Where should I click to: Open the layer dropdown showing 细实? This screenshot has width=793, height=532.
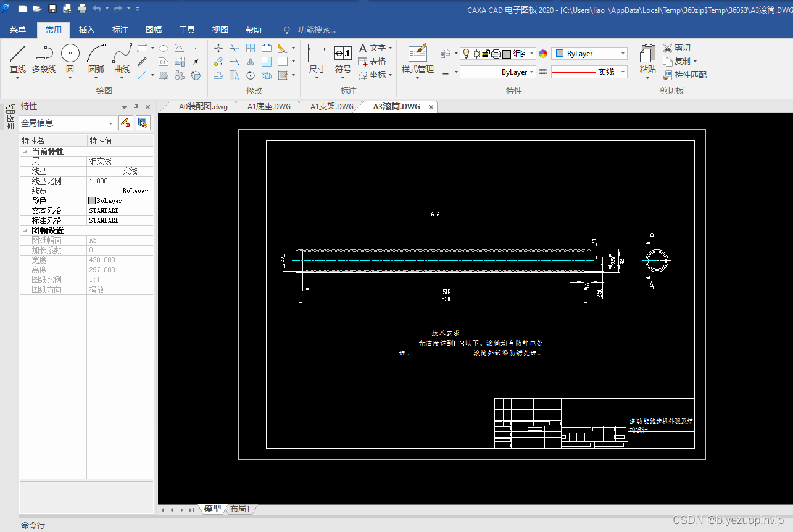pos(497,54)
